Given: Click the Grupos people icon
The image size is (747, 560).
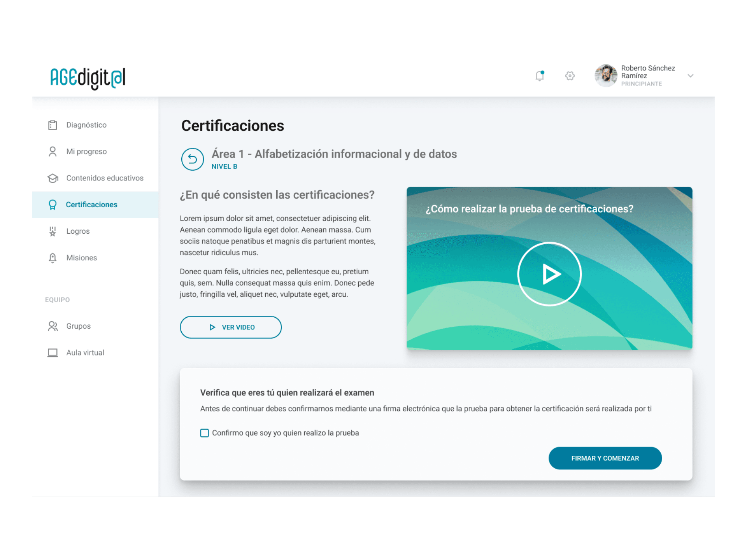Looking at the screenshot, I should pyautogui.click(x=53, y=326).
